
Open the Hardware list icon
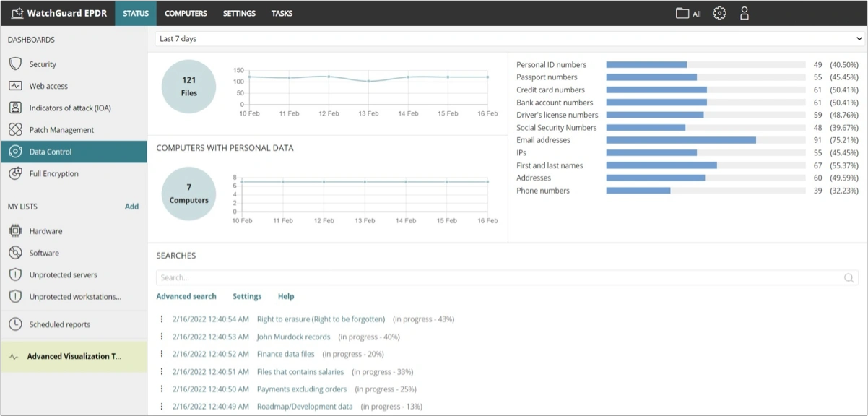click(15, 231)
